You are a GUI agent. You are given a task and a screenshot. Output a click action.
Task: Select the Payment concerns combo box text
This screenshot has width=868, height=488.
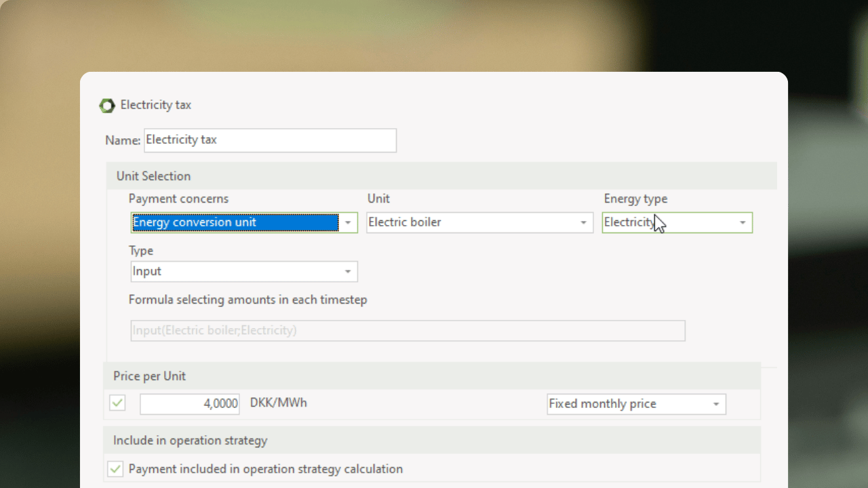click(235, 222)
